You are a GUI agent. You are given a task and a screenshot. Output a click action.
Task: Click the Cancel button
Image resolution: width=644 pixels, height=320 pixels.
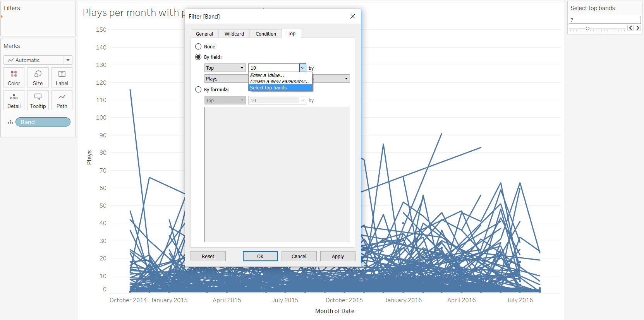click(x=299, y=256)
